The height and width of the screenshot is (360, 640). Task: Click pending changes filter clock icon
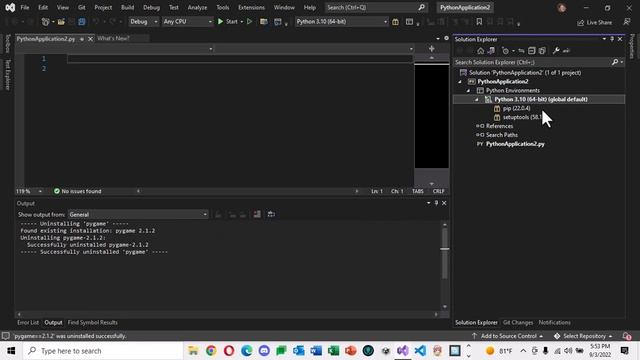[x=505, y=51]
